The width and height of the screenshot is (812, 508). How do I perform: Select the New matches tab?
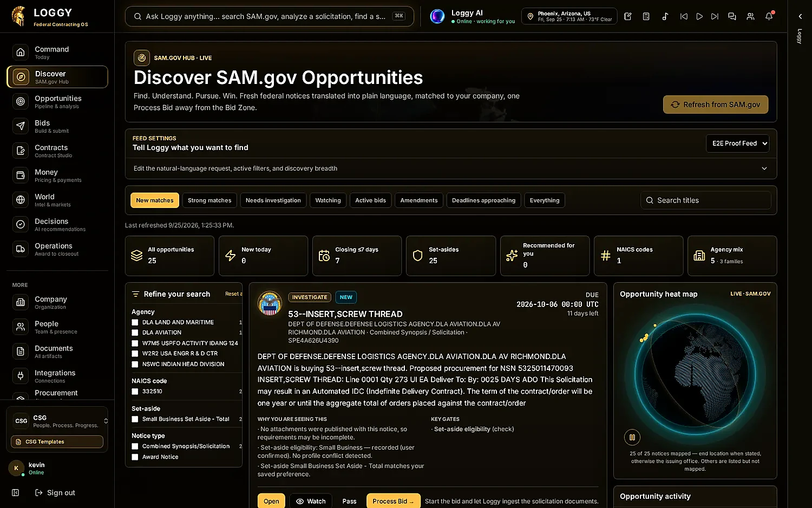click(155, 200)
